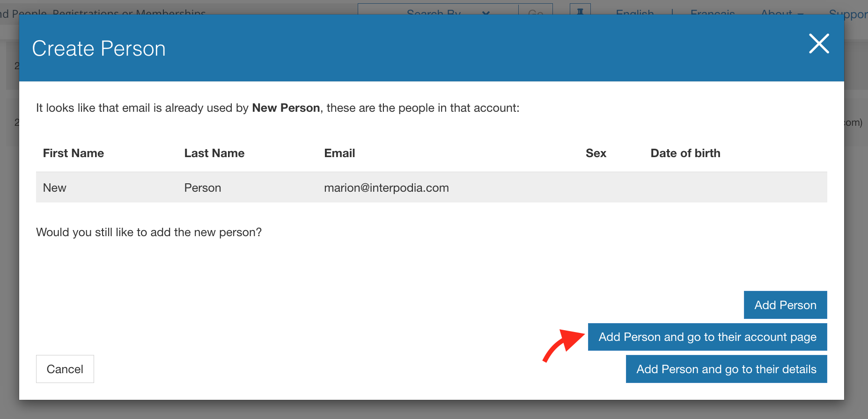The height and width of the screenshot is (419, 868).
Task: Click the Create Person dialog title
Action: click(x=99, y=49)
